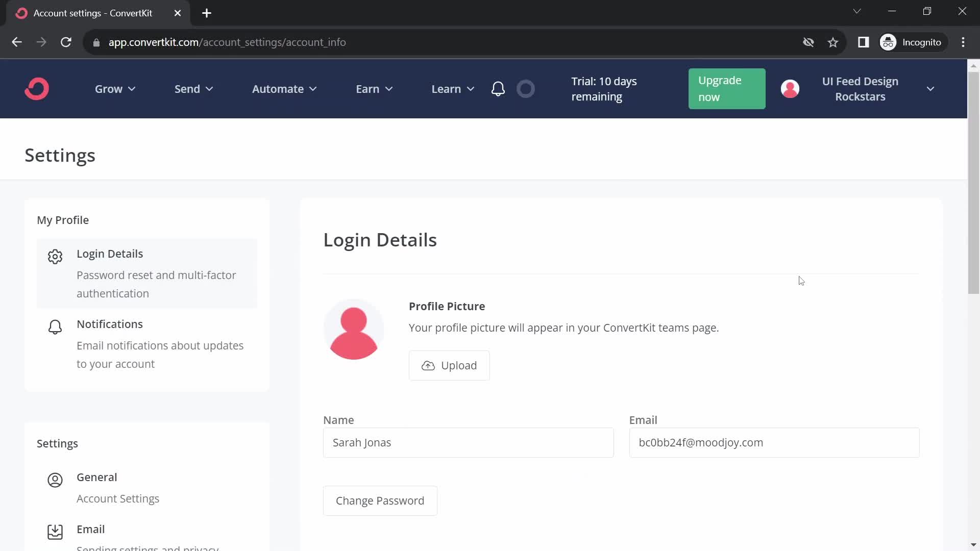This screenshot has height=551, width=980.
Task: Click the General account person icon
Action: (55, 480)
